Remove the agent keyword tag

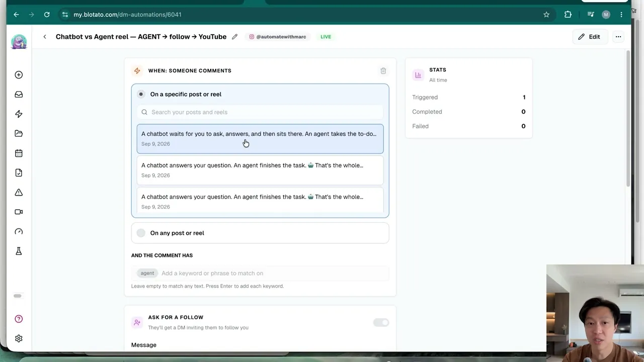pyautogui.click(x=147, y=273)
